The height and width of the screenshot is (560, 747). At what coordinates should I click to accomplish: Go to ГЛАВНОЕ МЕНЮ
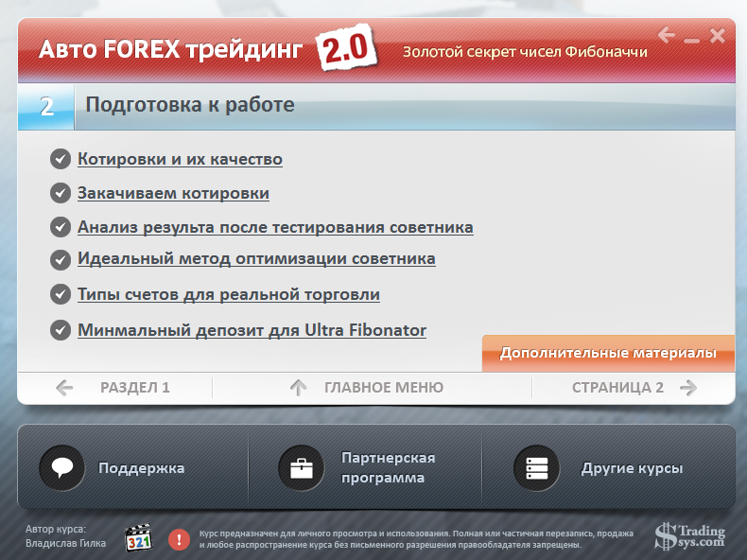[x=383, y=387]
